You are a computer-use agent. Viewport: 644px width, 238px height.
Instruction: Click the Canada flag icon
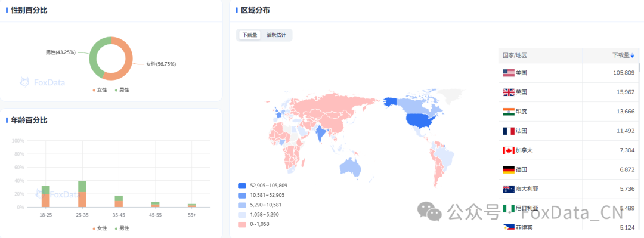pyautogui.click(x=509, y=150)
